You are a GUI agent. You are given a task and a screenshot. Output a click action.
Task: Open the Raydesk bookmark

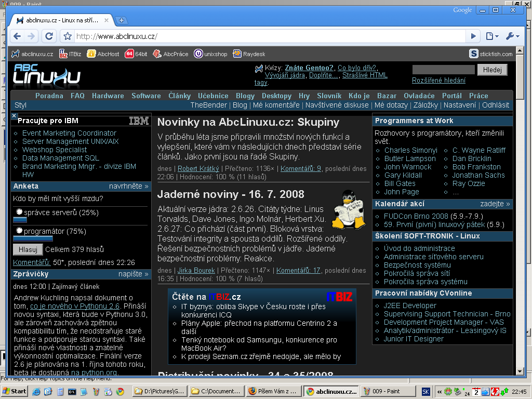(249, 54)
